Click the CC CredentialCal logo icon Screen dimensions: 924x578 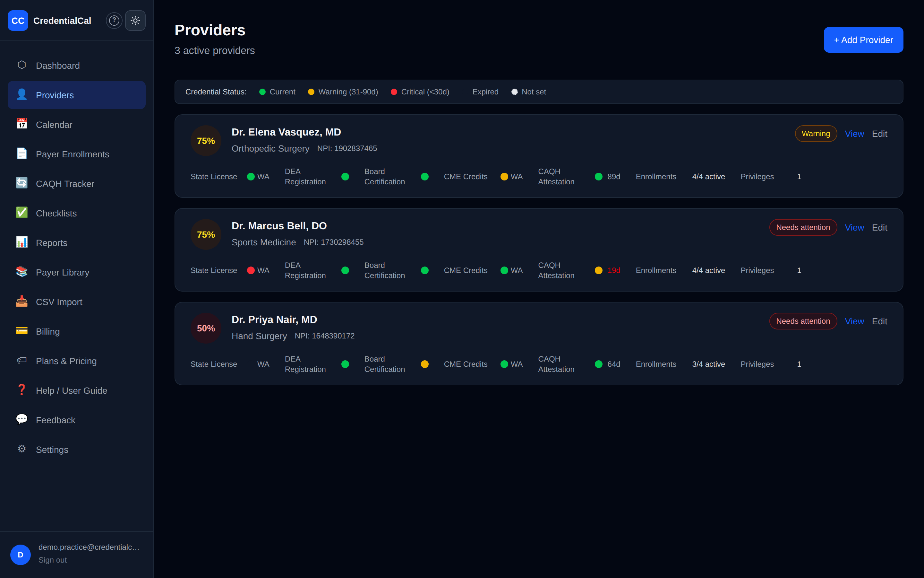pyautogui.click(x=18, y=21)
